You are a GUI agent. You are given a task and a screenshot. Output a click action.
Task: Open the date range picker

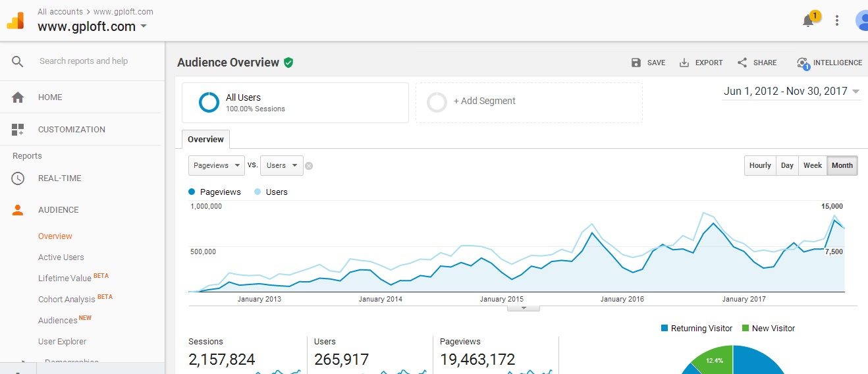pos(792,92)
